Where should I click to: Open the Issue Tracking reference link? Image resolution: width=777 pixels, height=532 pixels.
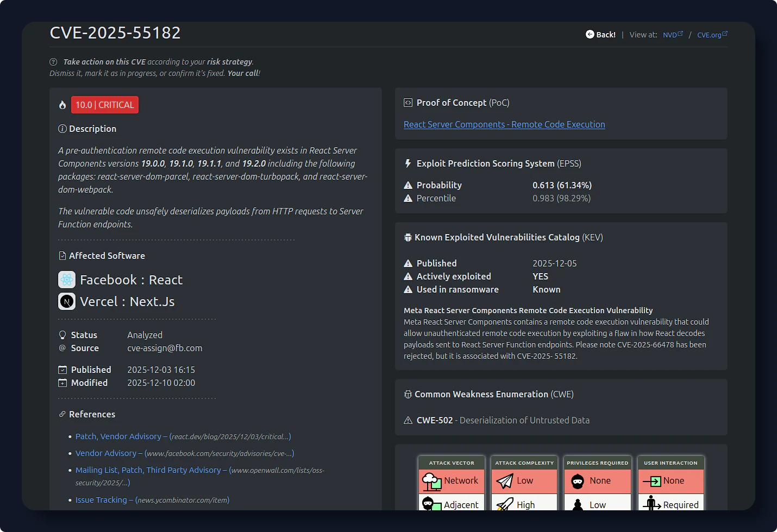click(101, 500)
